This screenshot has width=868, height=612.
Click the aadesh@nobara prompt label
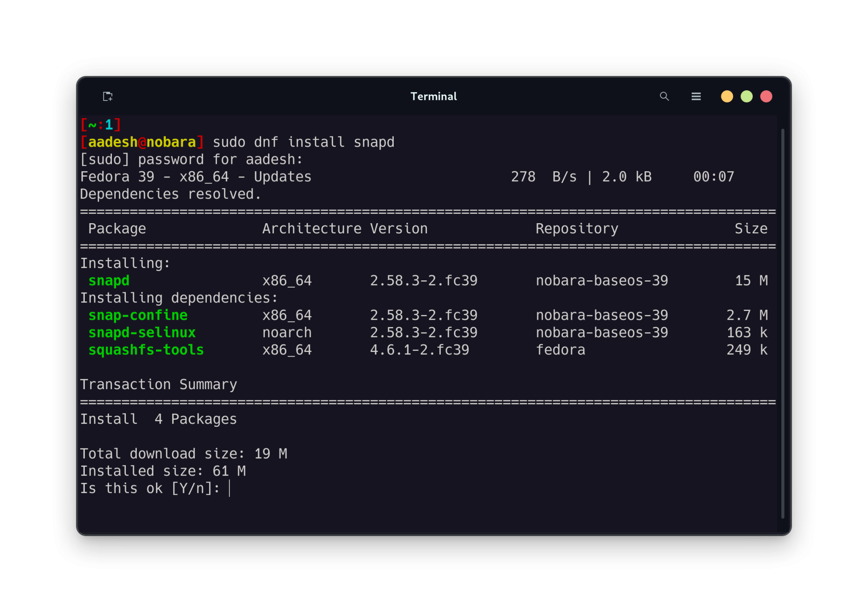142,142
